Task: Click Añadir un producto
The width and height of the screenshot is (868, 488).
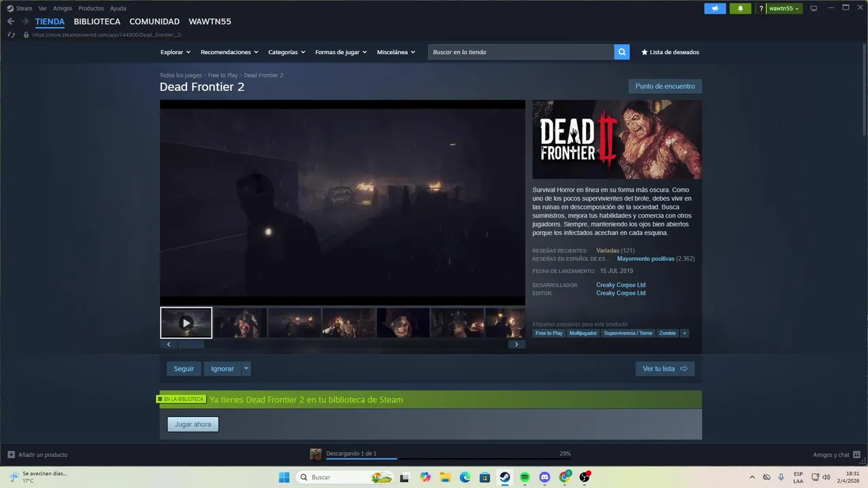Action: [37, 455]
